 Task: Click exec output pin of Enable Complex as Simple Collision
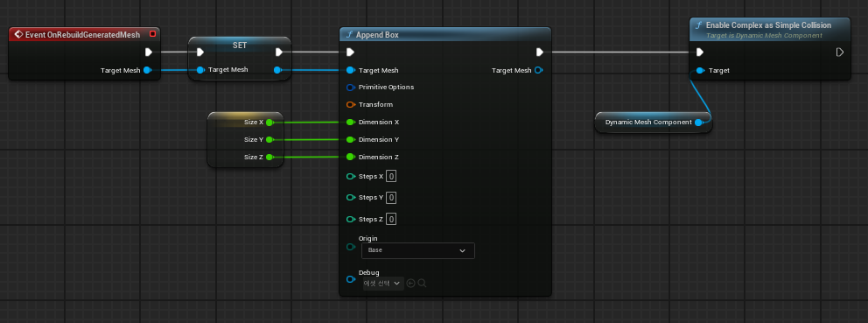tap(840, 52)
